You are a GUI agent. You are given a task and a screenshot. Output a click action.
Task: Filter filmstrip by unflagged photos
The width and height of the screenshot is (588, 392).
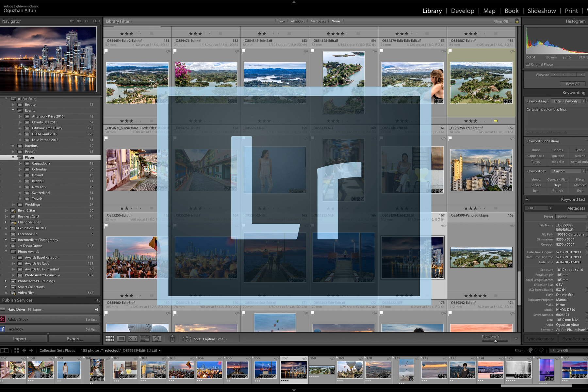[x=536, y=350]
